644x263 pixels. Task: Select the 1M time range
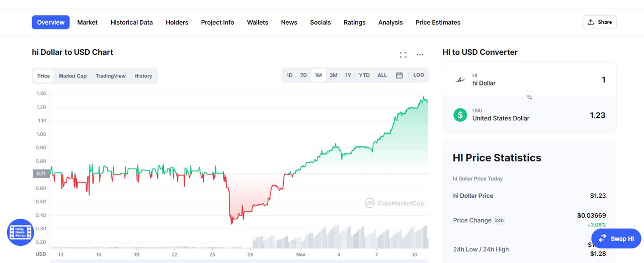pyautogui.click(x=318, y=75)
